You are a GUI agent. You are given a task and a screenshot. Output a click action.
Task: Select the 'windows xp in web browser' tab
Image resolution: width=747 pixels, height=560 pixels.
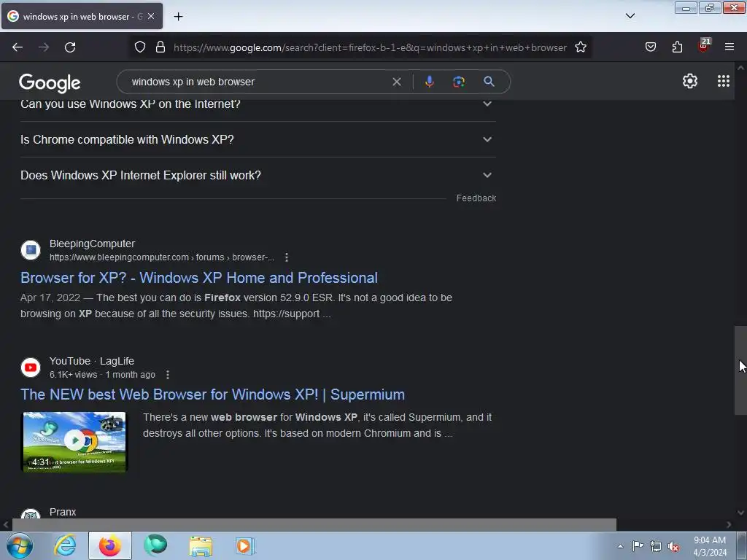click(82, 16)
